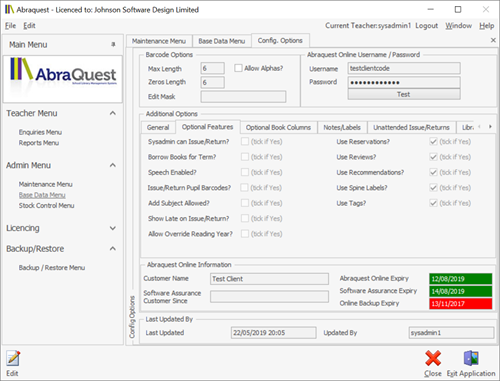Open Enquiries Menu link
Image resolution: width=500 pixels, height=381 pixels.
(40, 132)
